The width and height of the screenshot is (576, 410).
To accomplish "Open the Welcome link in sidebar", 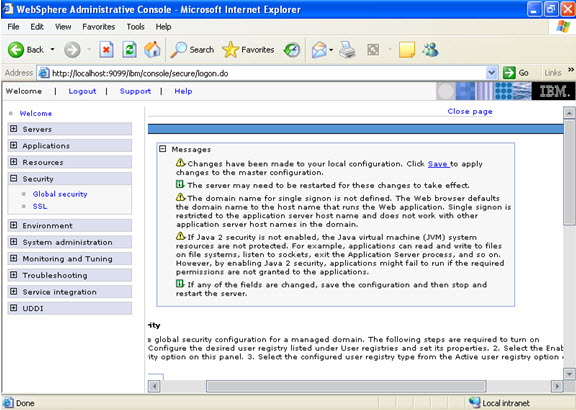I will 36,114.
